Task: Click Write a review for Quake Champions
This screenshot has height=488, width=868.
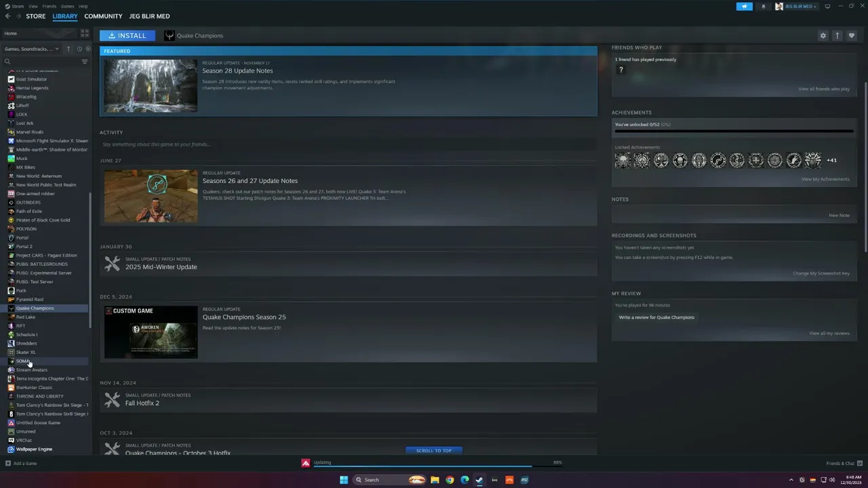Action: tap(656, 317)
